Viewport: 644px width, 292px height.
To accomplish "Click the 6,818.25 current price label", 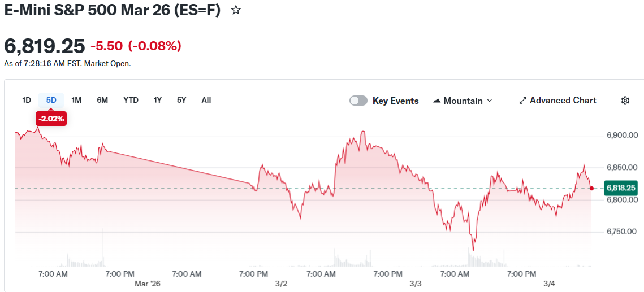I will click(x=621, y=188).
